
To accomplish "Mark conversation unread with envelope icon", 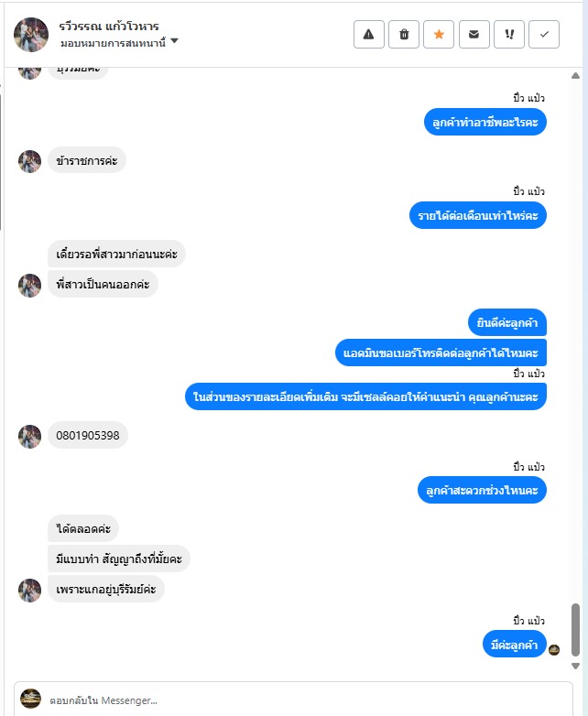I will (x=474, y=34).
